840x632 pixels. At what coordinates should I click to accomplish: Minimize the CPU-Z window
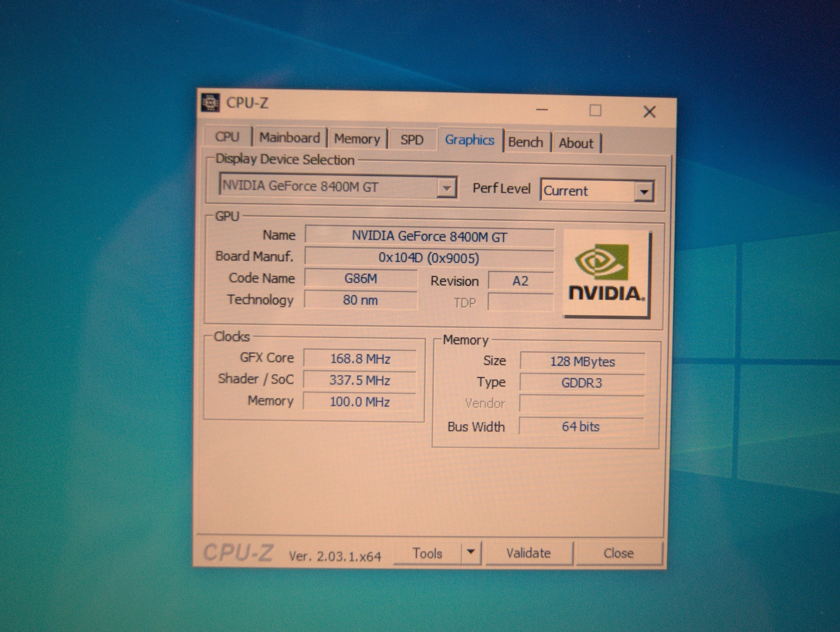point(542,110)
